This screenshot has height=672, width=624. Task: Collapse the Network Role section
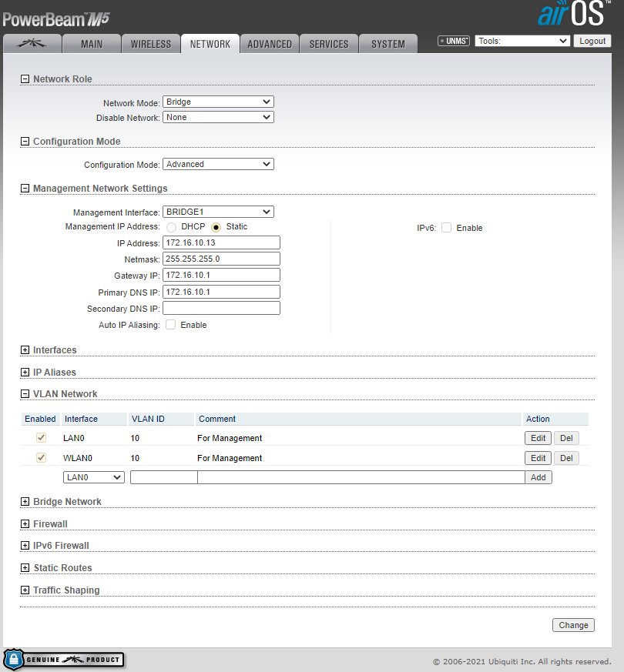25,79
